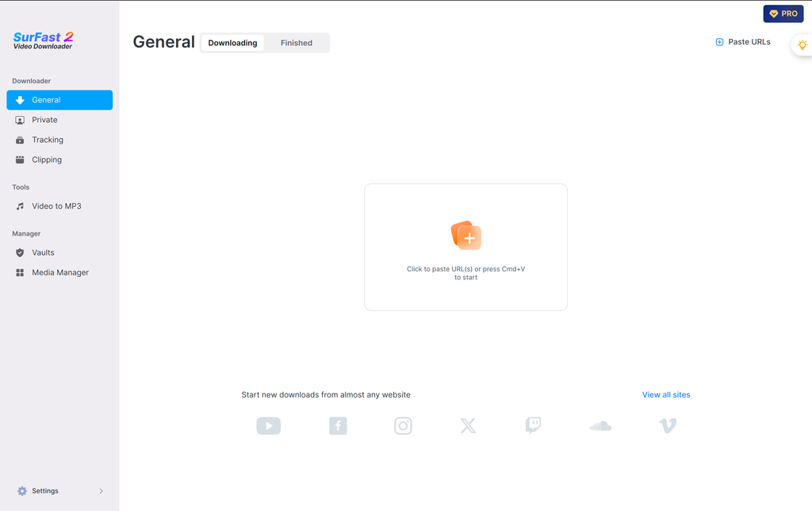Click the paste URL(s) instruction text
The height and width of the screenshot is (511, 812).
tap(465, 273)
